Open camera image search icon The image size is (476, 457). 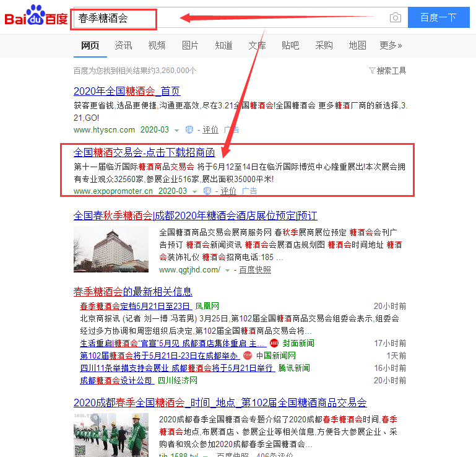click(x=395, y=18)
